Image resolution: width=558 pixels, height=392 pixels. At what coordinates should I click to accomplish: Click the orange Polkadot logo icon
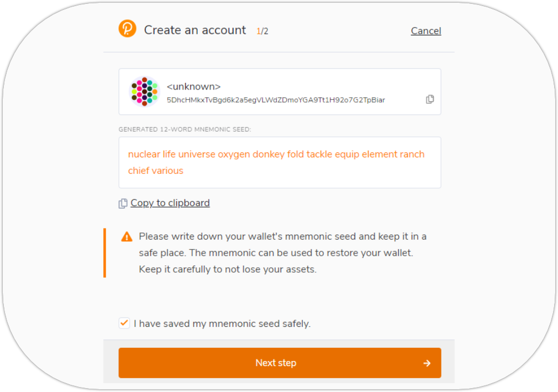pos(127,29)
